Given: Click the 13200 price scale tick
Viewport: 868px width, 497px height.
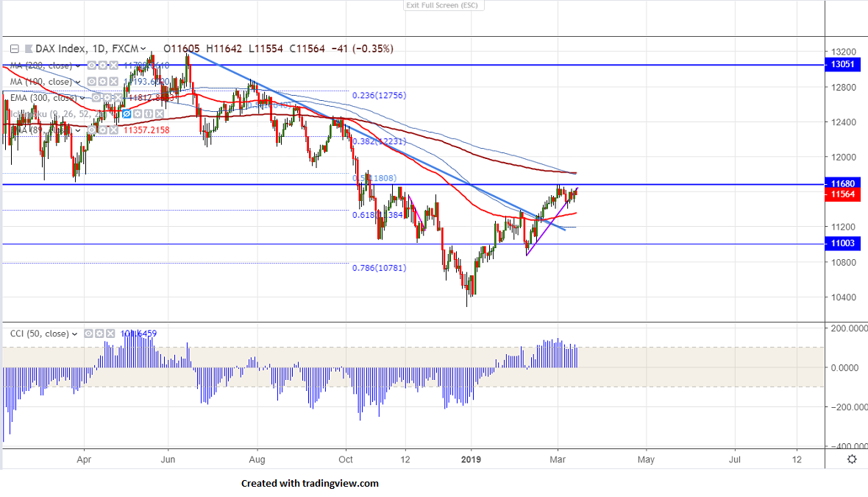Looking at the screenshot, I should pyautogui.click(x=842, y=52).
